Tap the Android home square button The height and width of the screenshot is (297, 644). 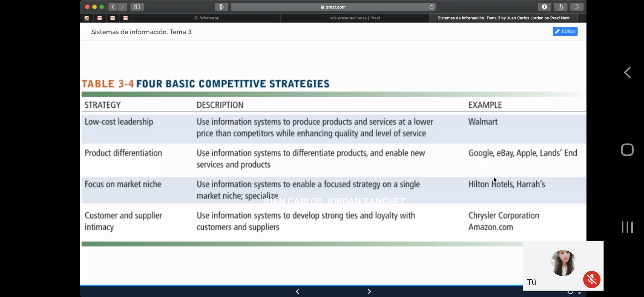coord(627,150)
